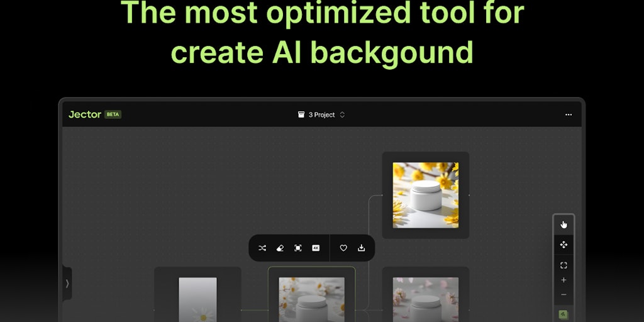Click the shuffle variations icon
Screen dimensions: 644x322
coord(262,248)
